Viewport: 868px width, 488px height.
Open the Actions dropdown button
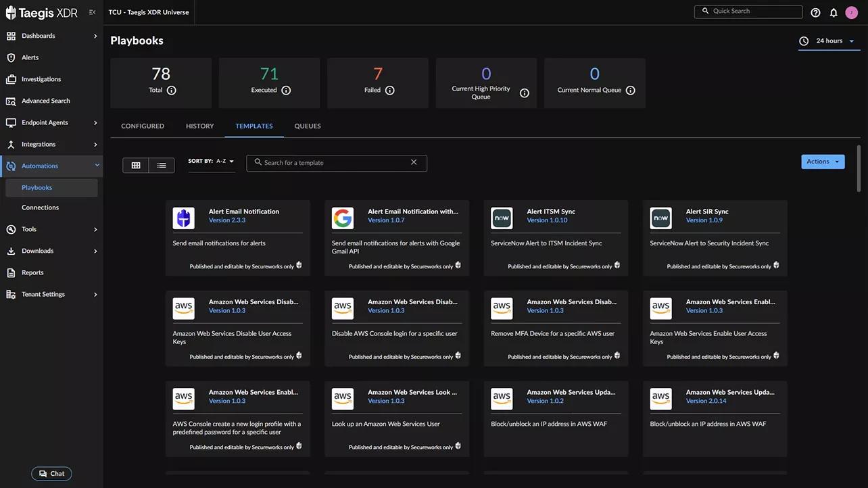click(823, 162)
